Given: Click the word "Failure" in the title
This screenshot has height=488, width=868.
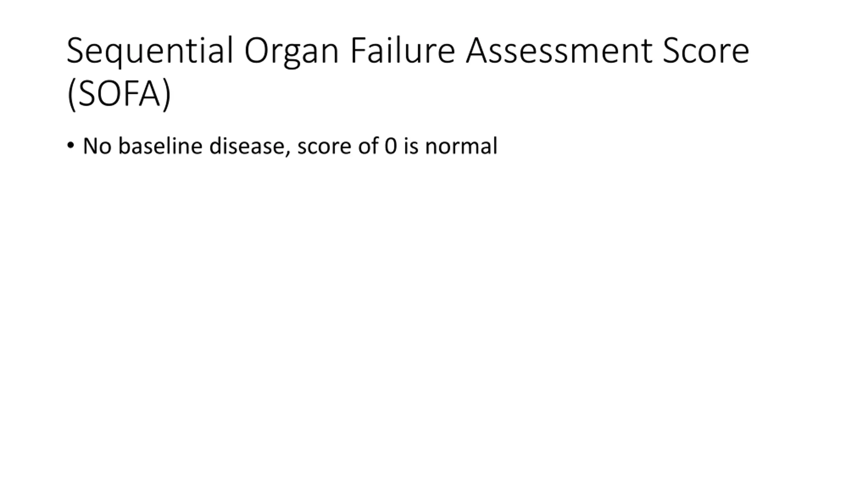Looking at the screenshot, I should (x=402, y=51).
